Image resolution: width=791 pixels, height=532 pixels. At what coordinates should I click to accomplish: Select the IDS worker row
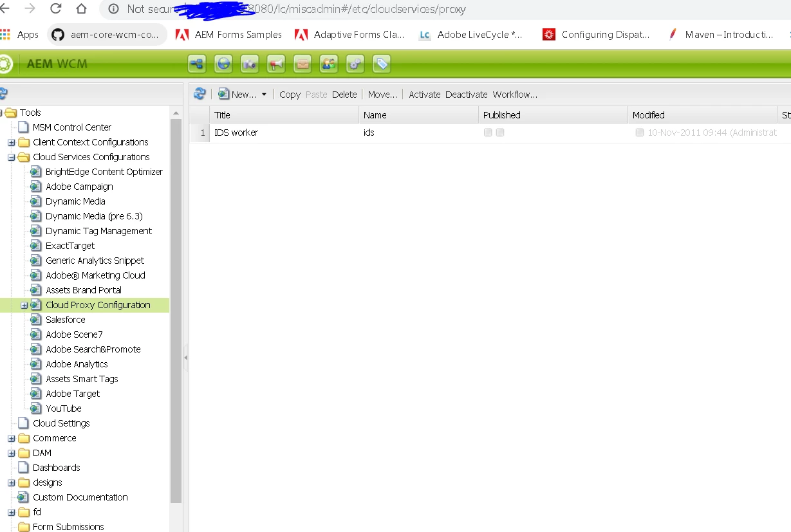click(490, 133)
